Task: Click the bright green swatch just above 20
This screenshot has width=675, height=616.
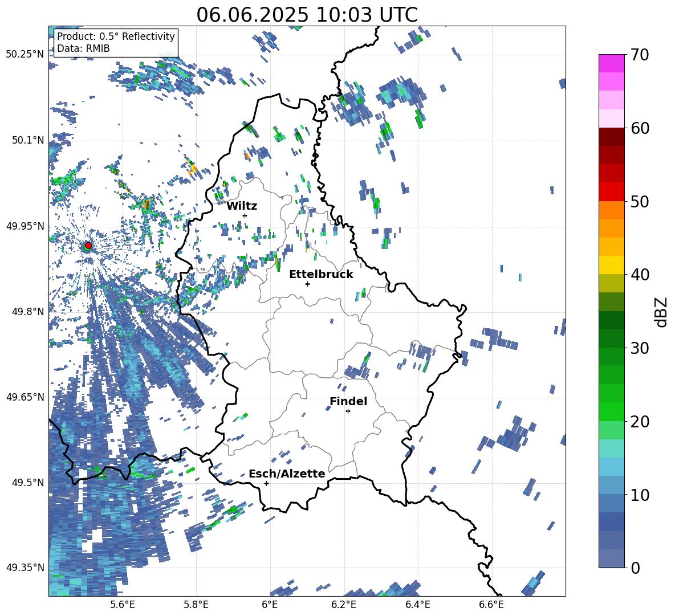Action: (x=611, y=411)
